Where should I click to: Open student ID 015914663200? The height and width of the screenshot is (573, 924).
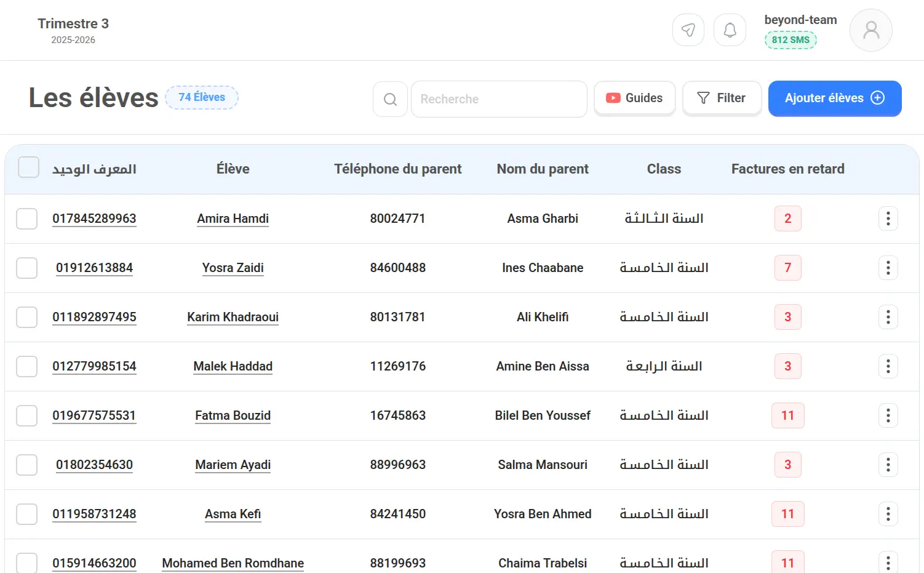[x=94, y=563]
